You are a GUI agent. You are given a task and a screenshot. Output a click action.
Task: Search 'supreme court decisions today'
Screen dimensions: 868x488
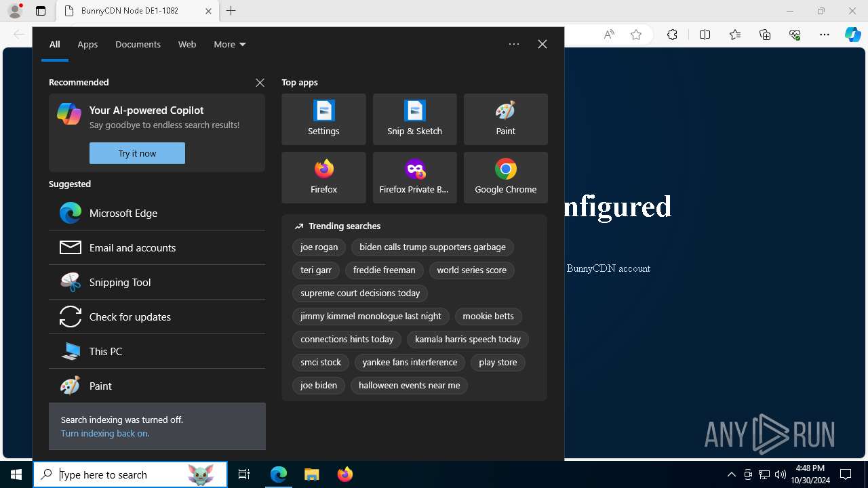click(x=360, y=293)
